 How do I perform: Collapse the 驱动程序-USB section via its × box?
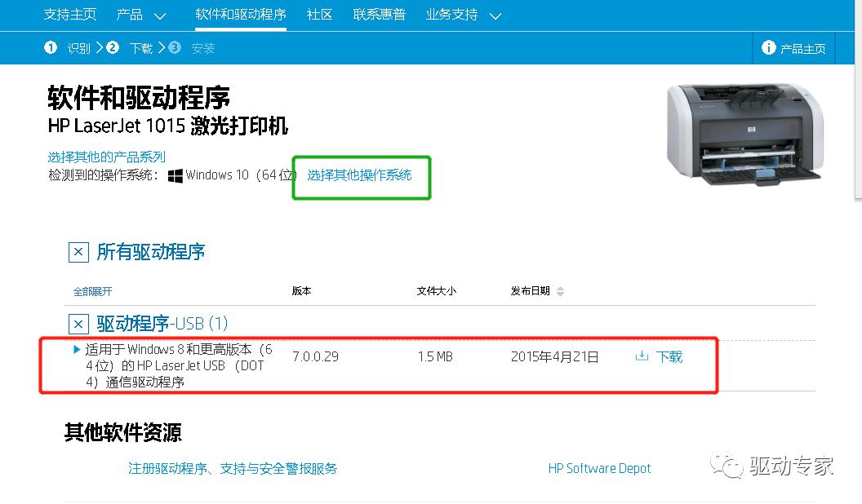point(78,324)
